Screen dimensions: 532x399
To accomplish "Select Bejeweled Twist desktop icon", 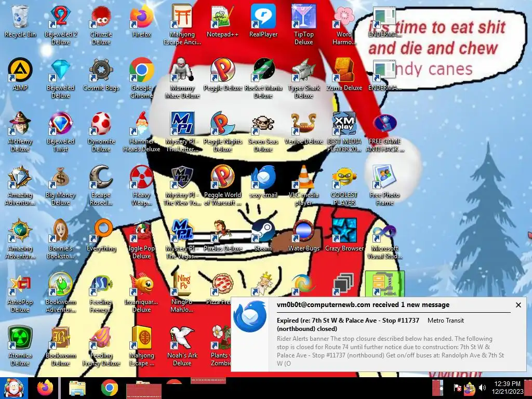I will pyautogui.click(x=60, y=131).
